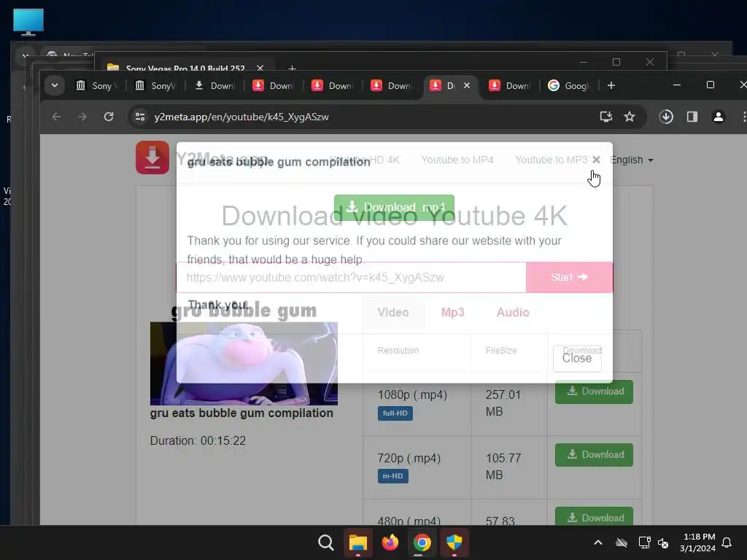Open Firefox from taskbar

[x=390, y=542]
